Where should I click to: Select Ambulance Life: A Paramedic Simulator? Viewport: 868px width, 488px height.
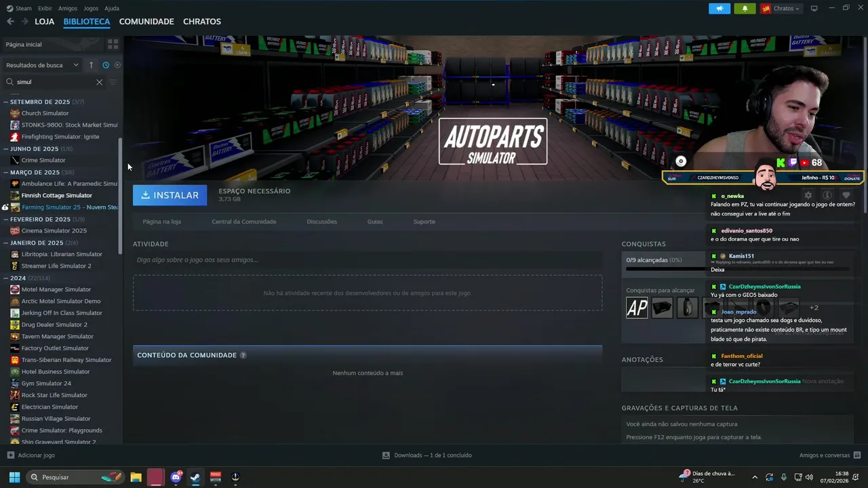click(64, 184)
